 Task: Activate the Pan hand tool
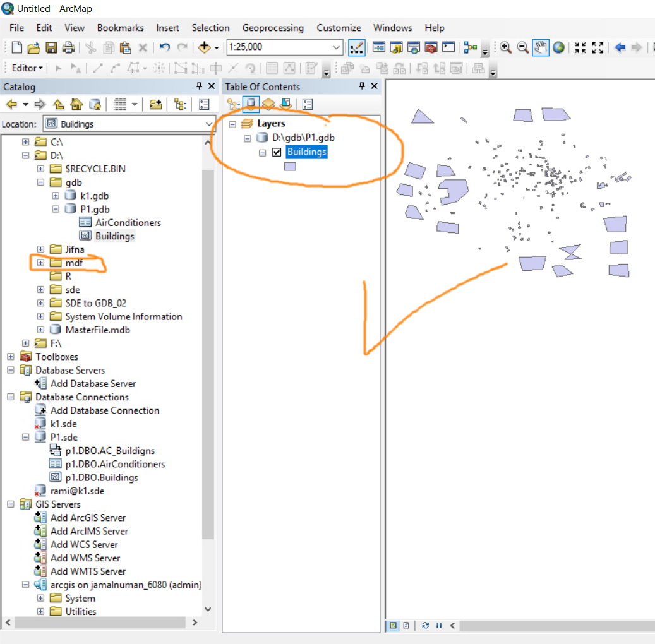541,47
